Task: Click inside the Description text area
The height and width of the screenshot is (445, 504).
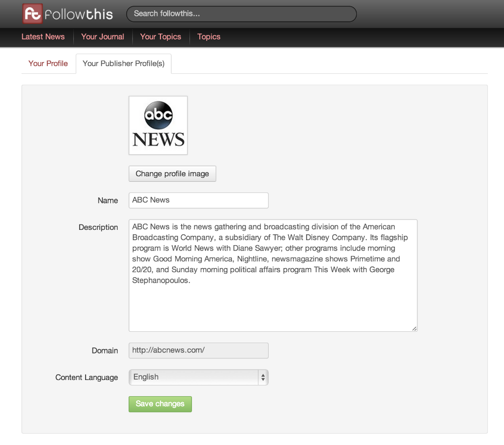Action: 273,275
